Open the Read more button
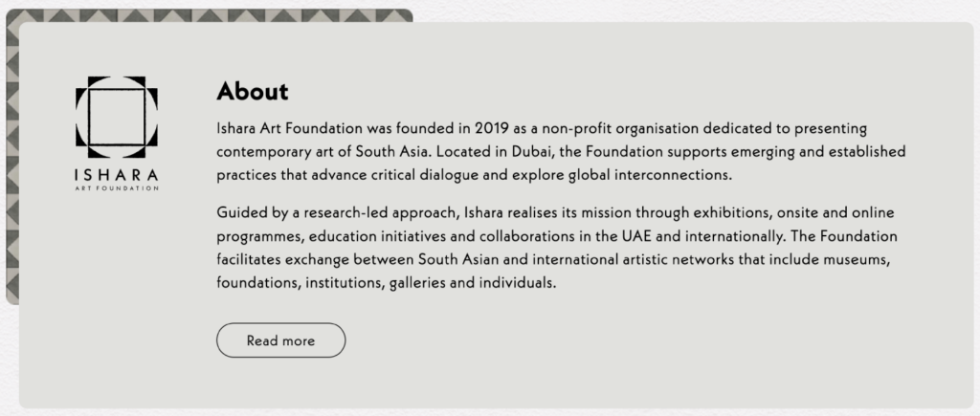 pyautogui.click(x=280, y=340)
